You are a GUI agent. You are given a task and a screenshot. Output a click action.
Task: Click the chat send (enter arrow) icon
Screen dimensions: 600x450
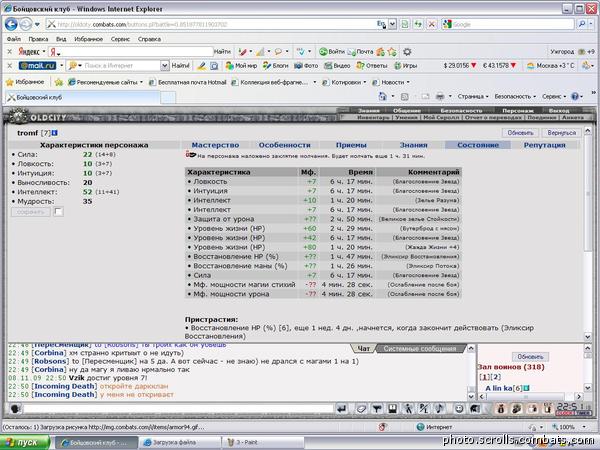coord(342,409)
